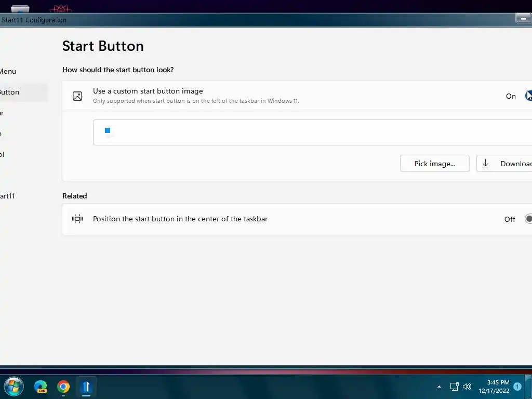This screenshot has width=532, height=399.
Task: Toggle centered start button position switch
Action: (528, 219)
